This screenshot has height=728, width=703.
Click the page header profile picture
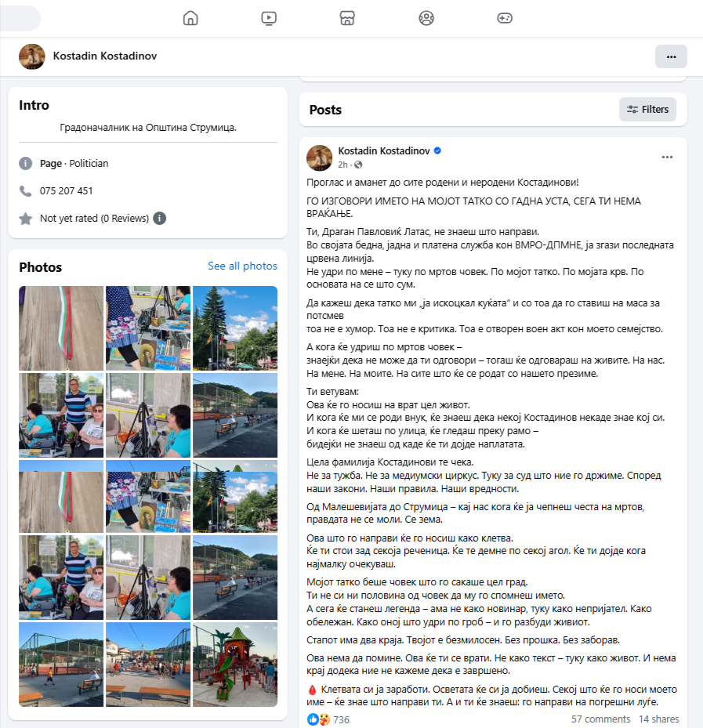pyautogui.click(x=32, y=56)
